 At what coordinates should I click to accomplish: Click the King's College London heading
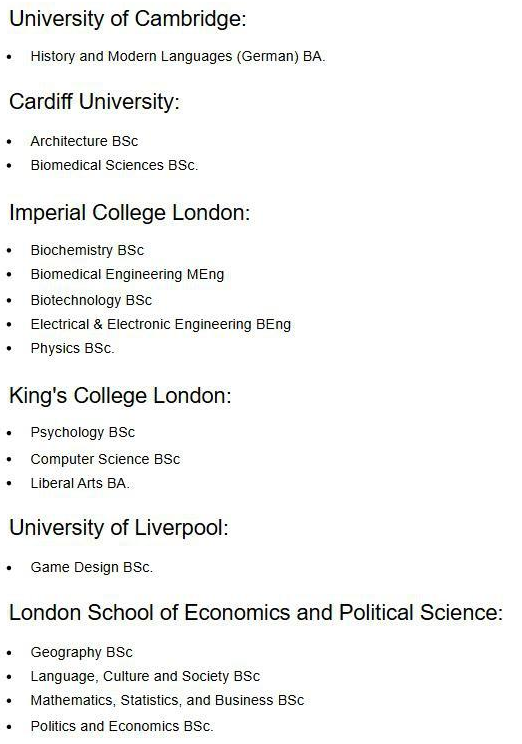pyautogui.click(x=120, y=396)
